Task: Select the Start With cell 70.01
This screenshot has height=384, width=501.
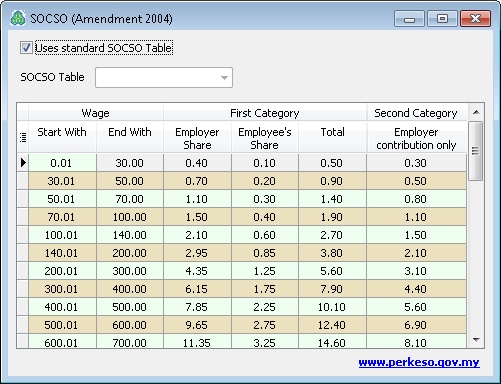Action: pyautogui.click(x=62, y=217)
